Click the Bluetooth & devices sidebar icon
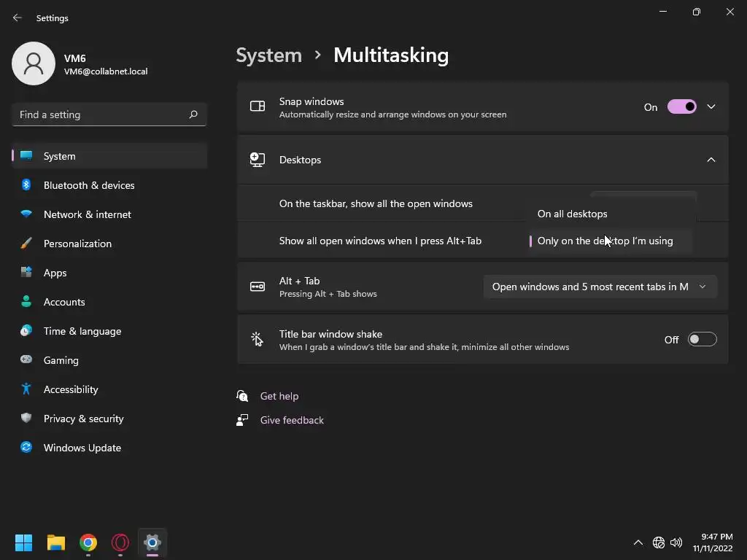Screen dimensions: 747x560 (26, 185)
